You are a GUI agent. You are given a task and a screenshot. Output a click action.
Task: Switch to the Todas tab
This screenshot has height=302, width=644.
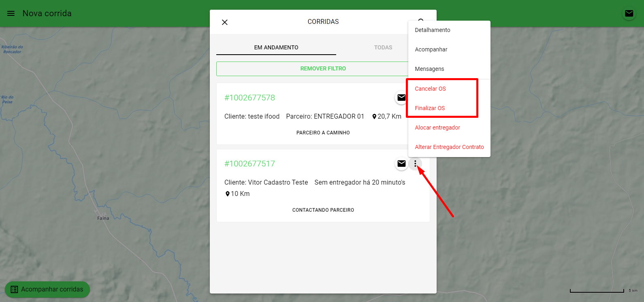click(x=383, y=47)
